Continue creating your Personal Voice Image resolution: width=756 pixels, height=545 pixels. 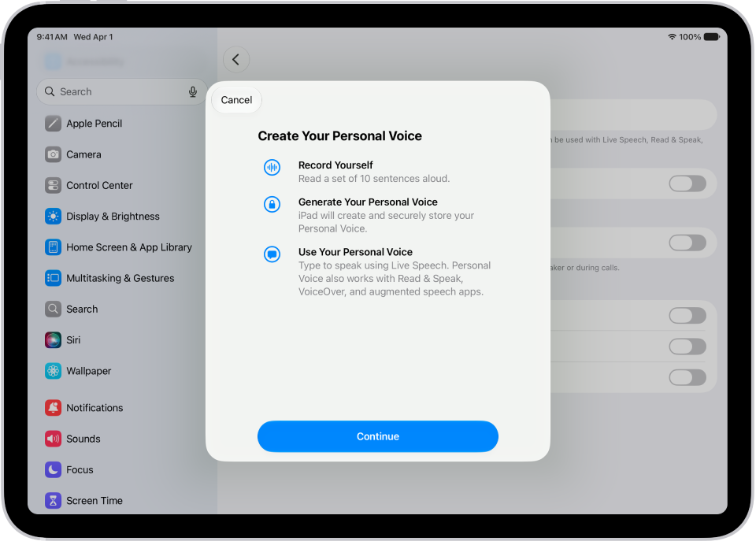click(x=378, y=436)
